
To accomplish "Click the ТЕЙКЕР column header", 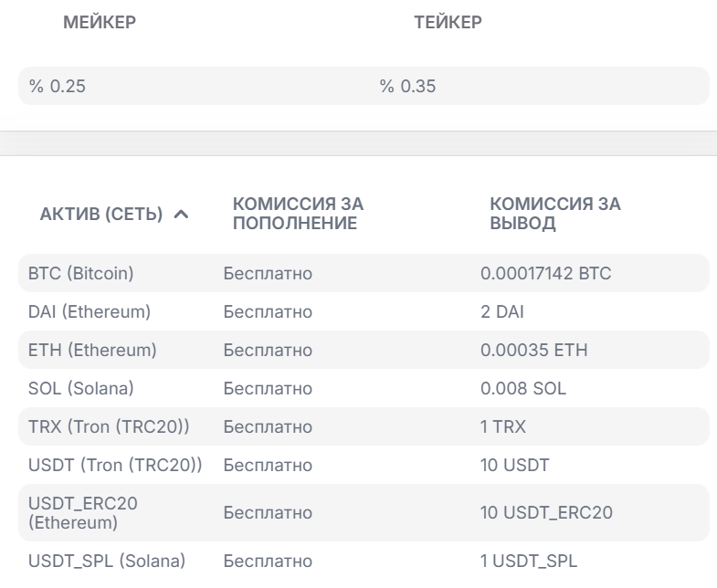I will [x=448, y=24].
